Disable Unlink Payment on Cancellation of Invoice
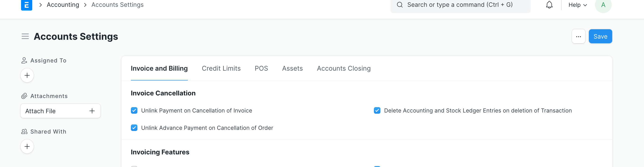This screenshot has height=167, width=644. pyautogui.click(x=134, y=110)
